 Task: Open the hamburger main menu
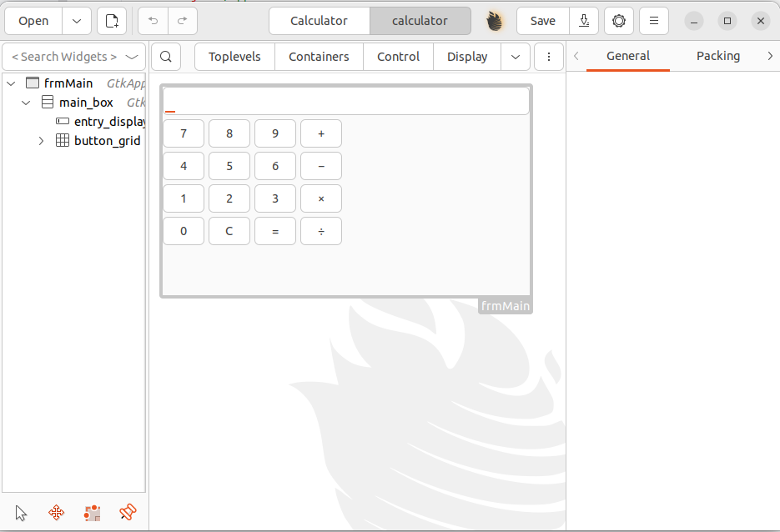pyautogui.click(x=654, y=21)
